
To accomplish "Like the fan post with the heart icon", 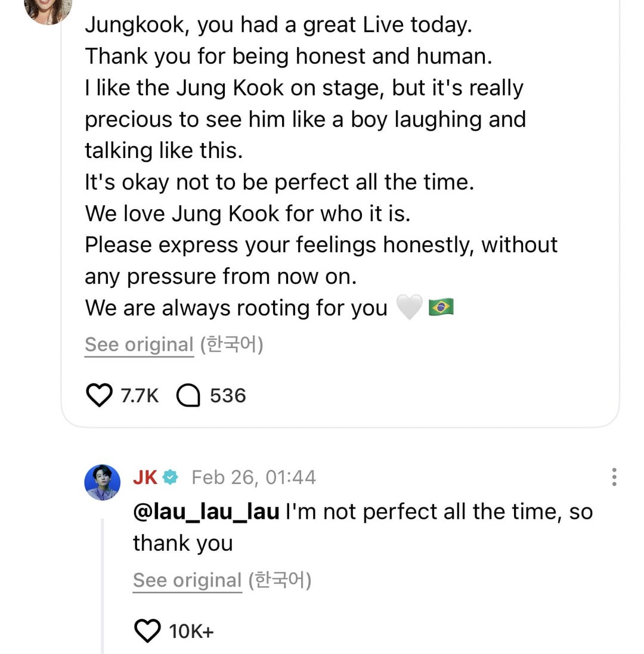I will [x=100, y=395].
